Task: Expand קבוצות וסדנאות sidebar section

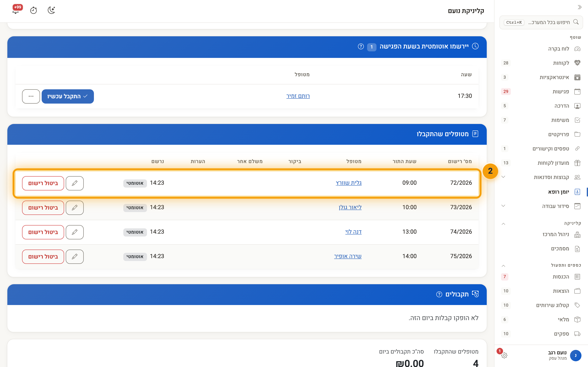Action: tap(503, 177)
